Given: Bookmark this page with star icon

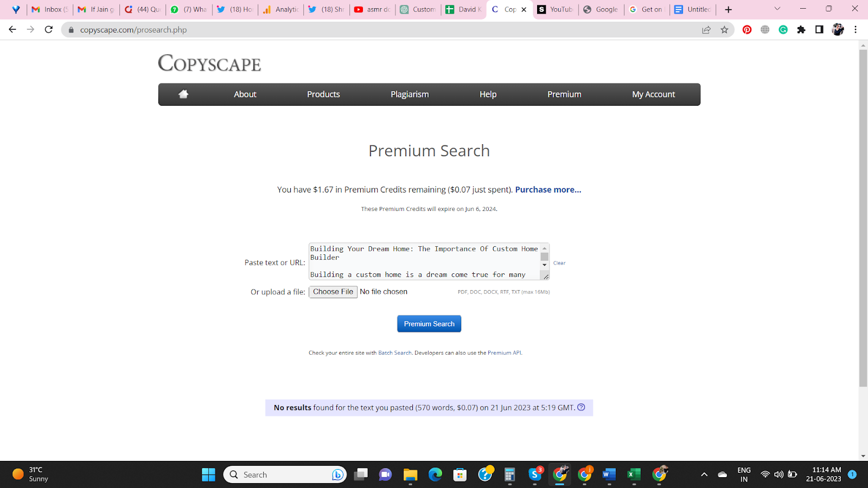Looking at the screenshot, I should (724, 30).
